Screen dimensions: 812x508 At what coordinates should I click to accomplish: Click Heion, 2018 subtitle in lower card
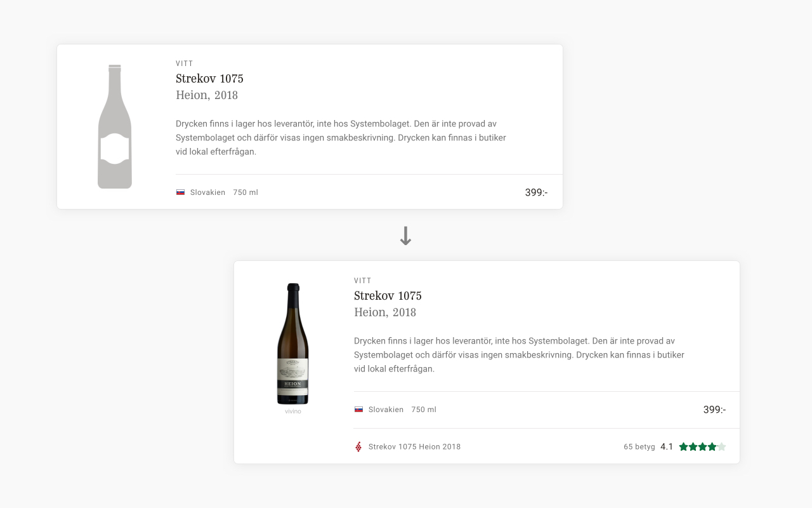tap(385, 312)
